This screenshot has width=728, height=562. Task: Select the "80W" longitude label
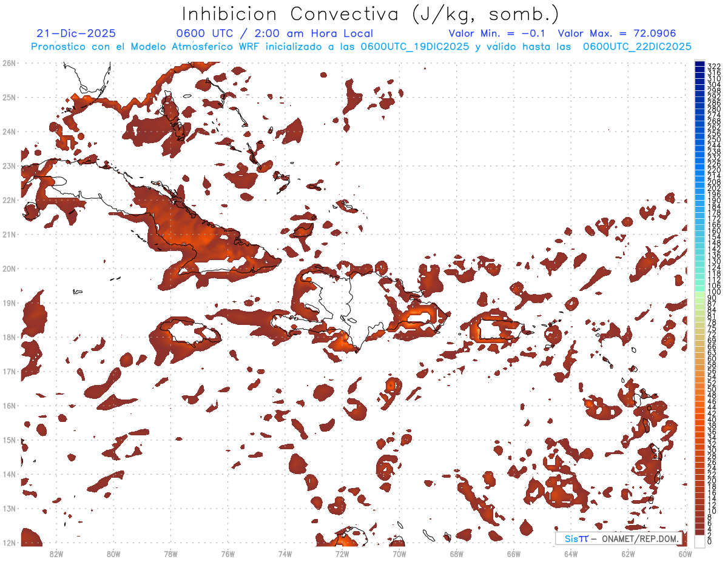(x=113, y=554)
